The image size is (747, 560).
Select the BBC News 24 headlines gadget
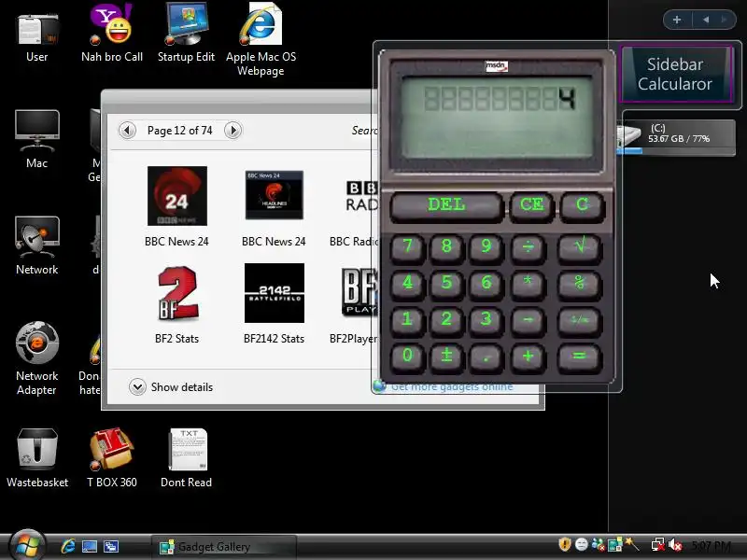274,206
